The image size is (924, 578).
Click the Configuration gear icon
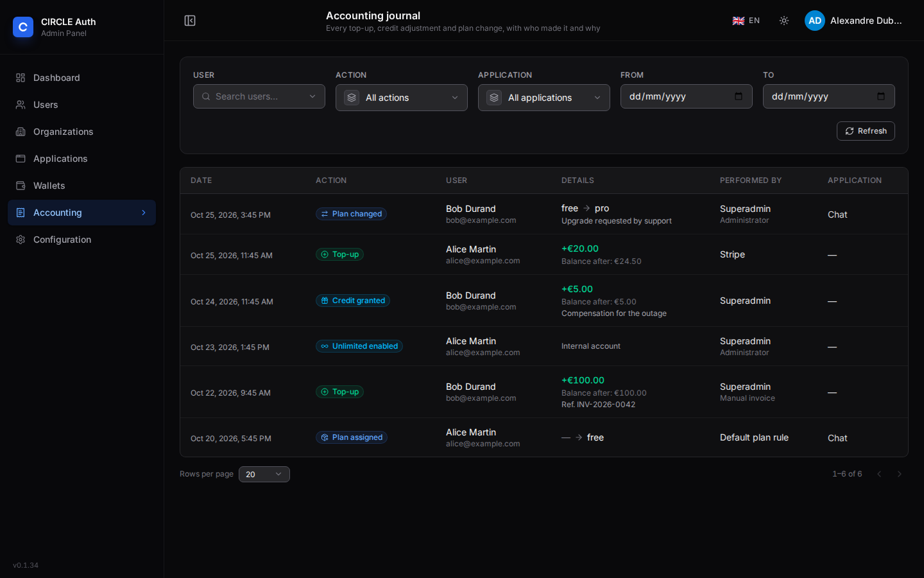pyautogui.click(x=21, y=240)
